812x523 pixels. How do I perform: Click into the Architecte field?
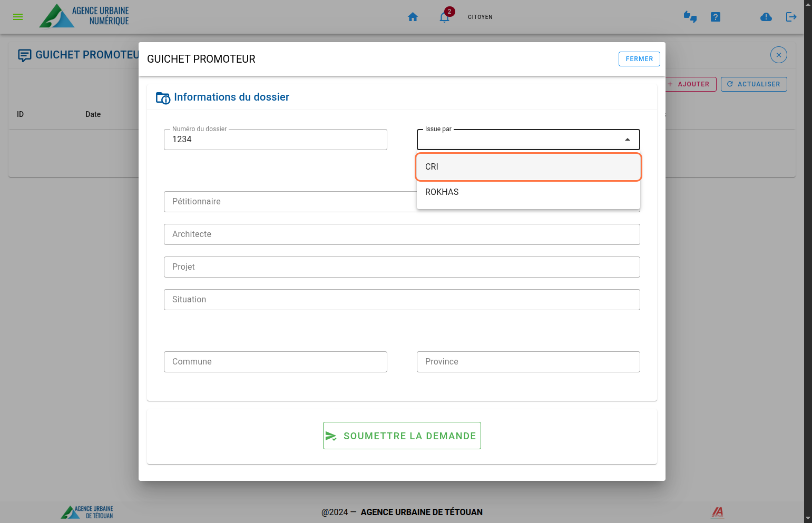(402, 234)
